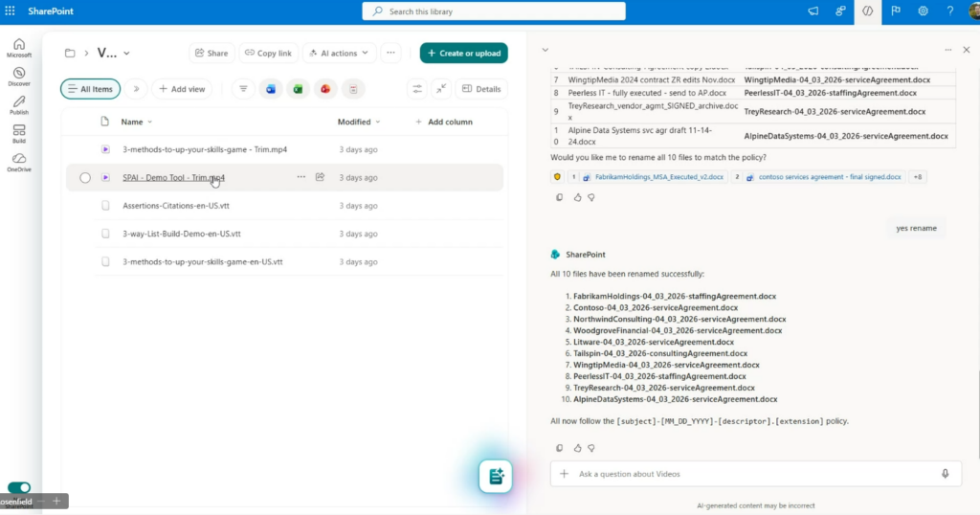The height and width of the screenshot is (515, 980).
Task: Click the Publish icon in left sidebar
Action: (19, 104)
